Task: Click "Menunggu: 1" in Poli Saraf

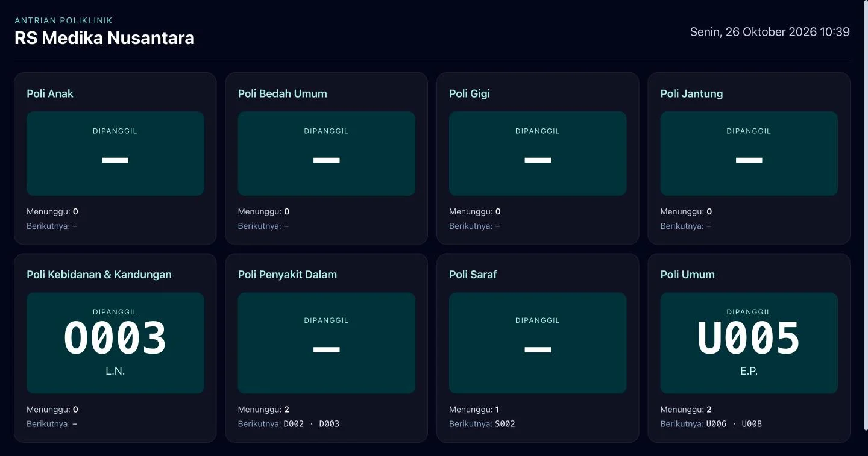Action: (x=474, y=410)
